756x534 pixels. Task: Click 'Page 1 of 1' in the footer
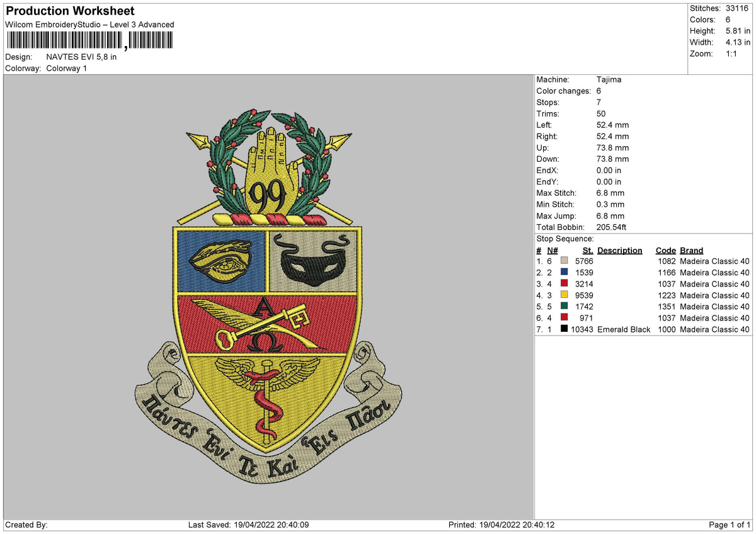tap(730, 525)
